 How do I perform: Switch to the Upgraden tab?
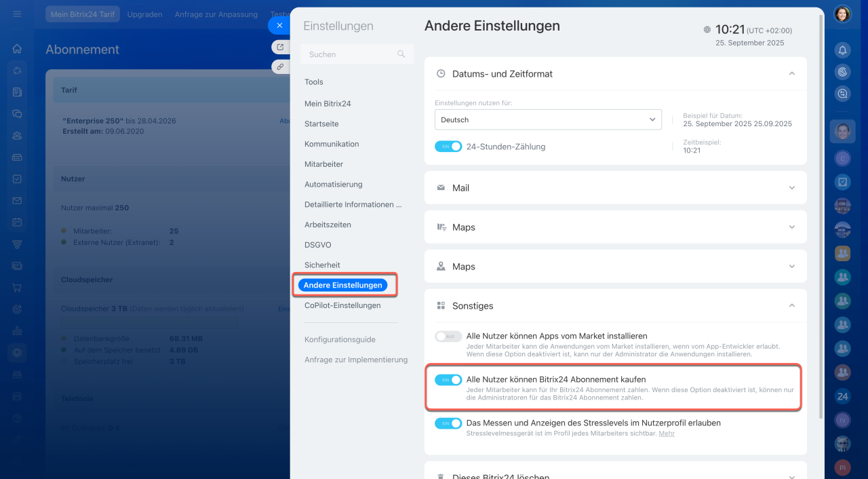click(x=144, y=14)
